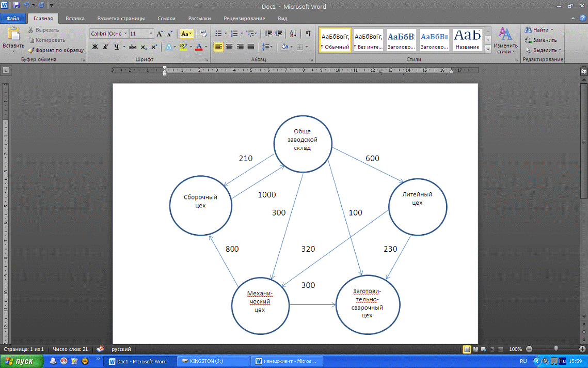This screenshot has height=368, width=588.
Task: Click the bulleted list icon
Action: point(219,34)
